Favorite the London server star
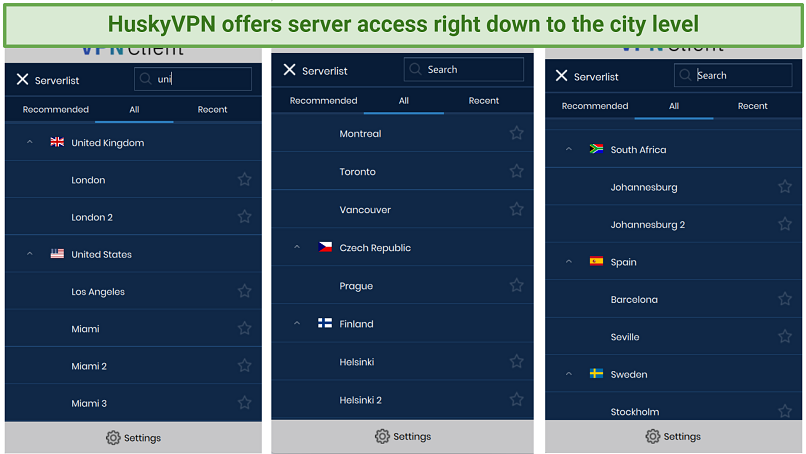 click(245, 179)
